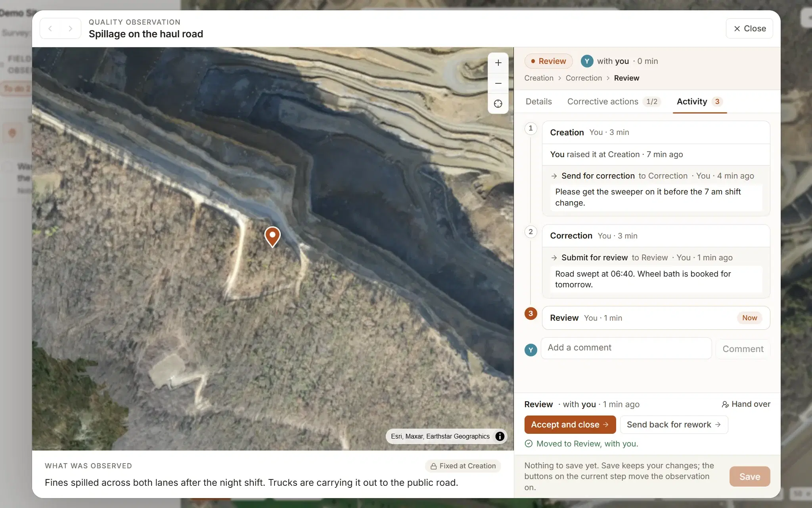Expand the Review activity card
The width and height of the screenshot is (812, 508).
pyautogui.click(x=656, y=318)
